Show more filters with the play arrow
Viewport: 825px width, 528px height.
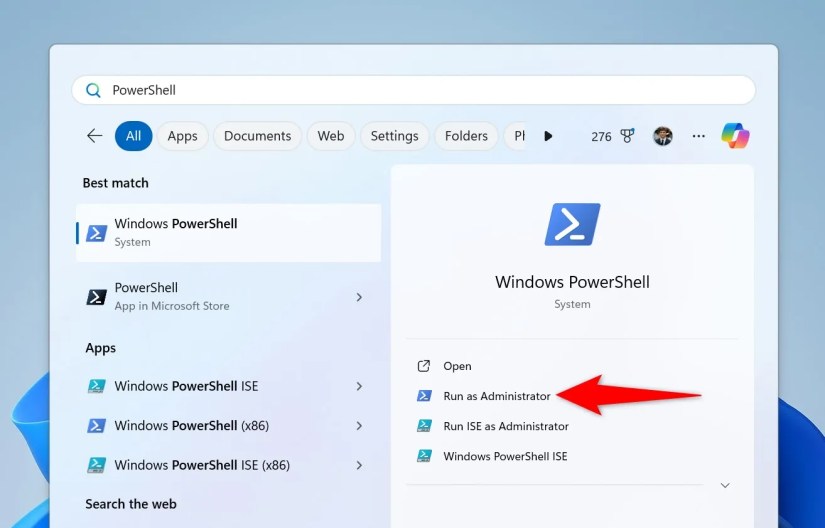coord(548,136)
